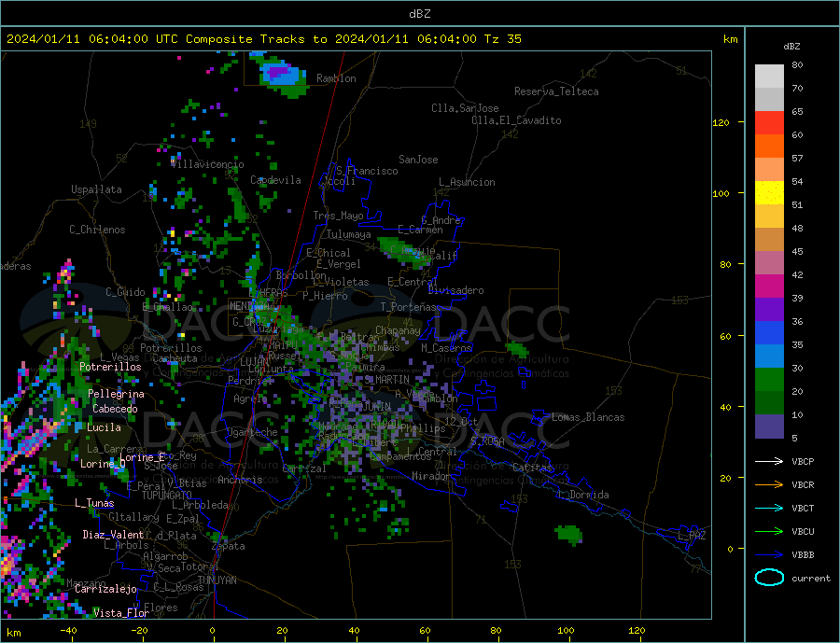
Task: Click the 'Divisadero' map label
Action: point(455,290)
